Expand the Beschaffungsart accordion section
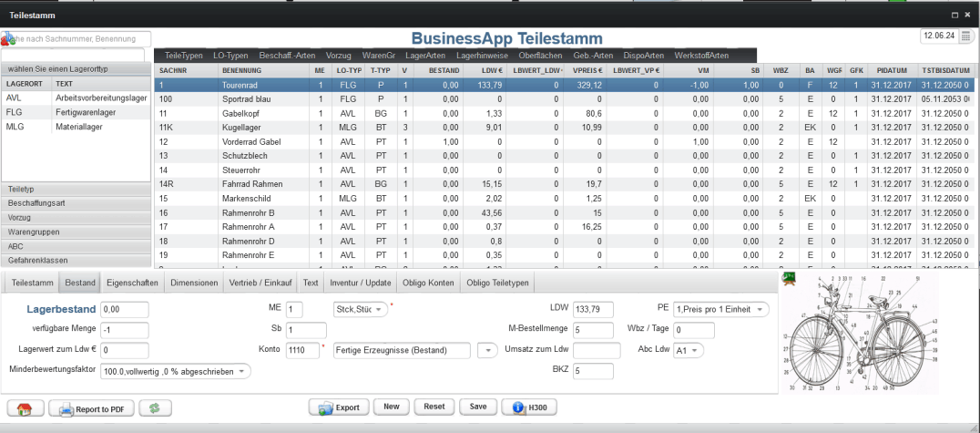This screenshot has height=433, width=980. [x=77, y=203]
